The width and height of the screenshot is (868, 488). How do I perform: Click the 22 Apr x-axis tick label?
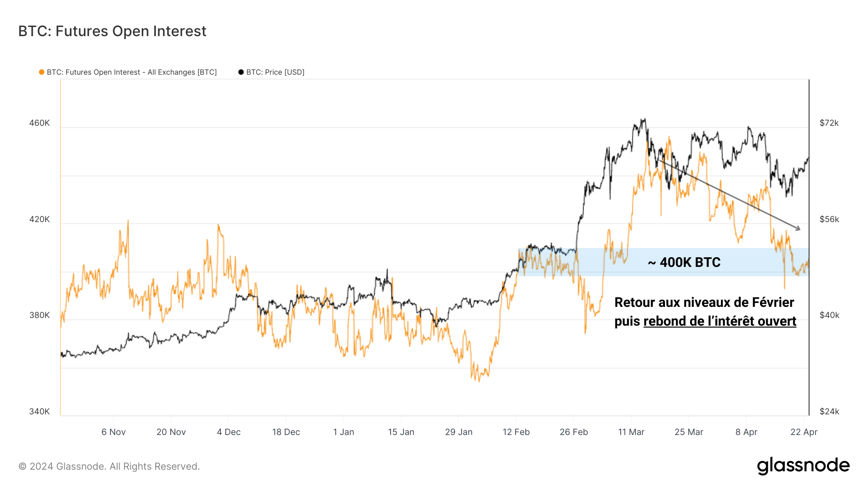tap(804, 432)
